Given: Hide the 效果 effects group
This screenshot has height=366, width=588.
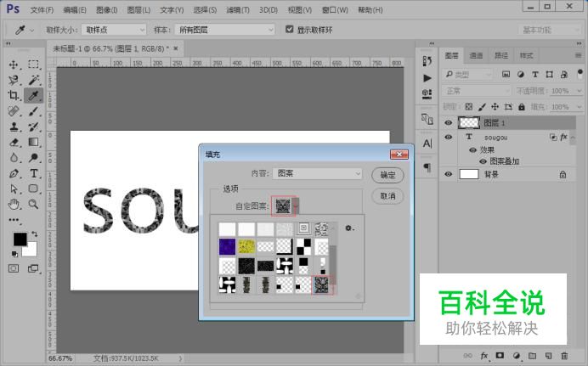Looking at the screenshot, I should click(x=472, y=149).
